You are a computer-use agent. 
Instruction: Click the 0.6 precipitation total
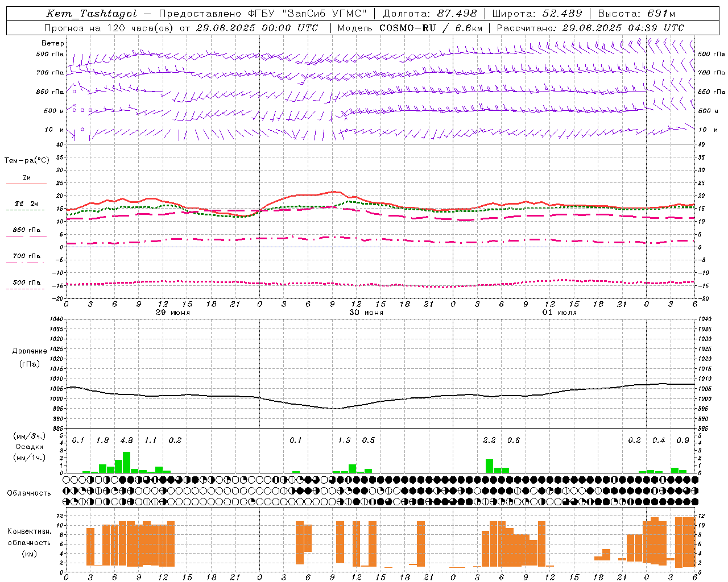tap(514, 440)
